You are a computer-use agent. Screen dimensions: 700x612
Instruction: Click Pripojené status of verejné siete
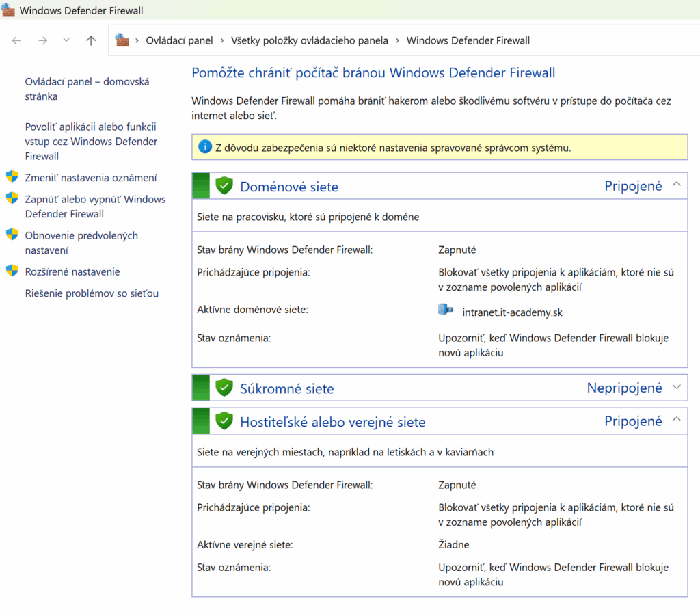tap(633, 421)
